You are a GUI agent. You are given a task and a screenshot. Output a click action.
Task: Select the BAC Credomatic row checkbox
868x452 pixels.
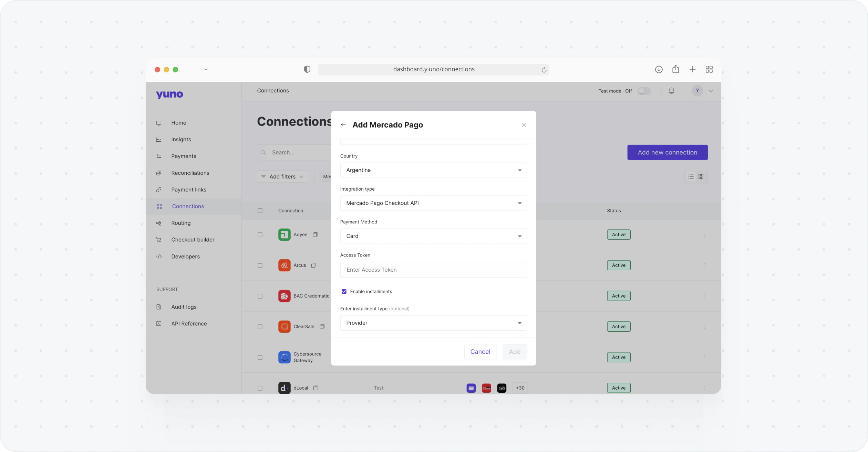(x=260, y=296)
